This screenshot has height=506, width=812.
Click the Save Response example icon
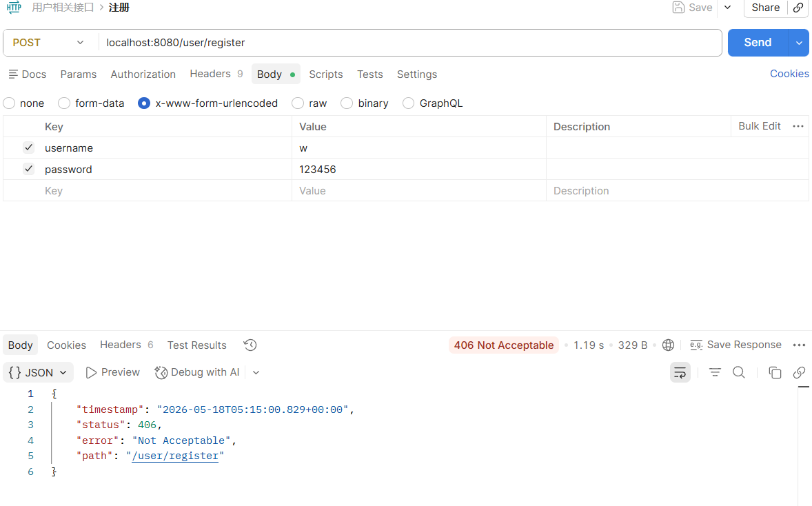pos(696,345)
